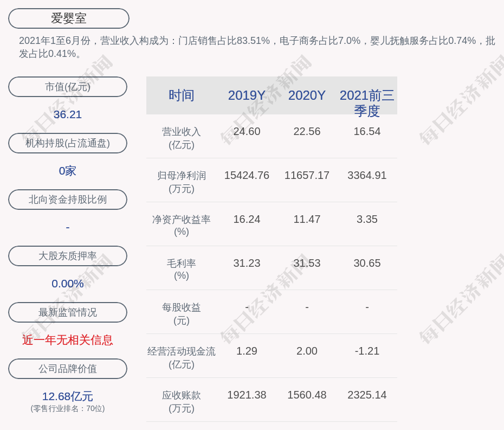
Task: Select the 应收账款 value 2325.14
Action: [x=367, y=395]
